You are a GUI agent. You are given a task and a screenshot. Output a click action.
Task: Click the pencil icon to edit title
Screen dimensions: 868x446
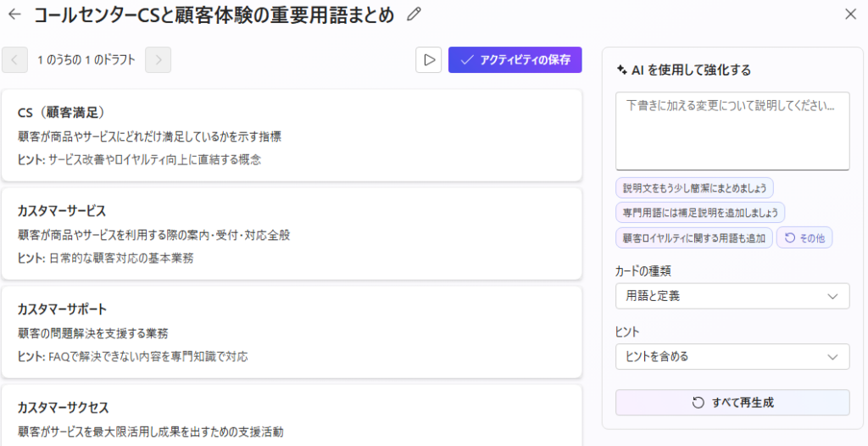click(x=414, y=14)
